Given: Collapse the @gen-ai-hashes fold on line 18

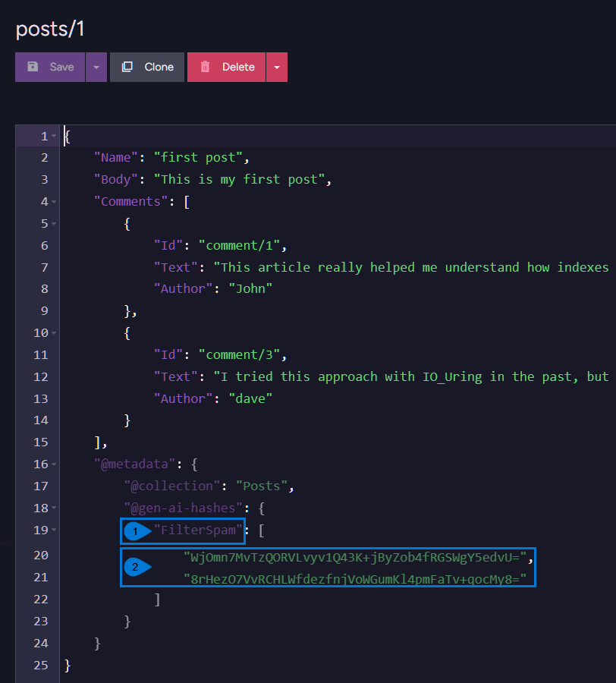Looking at the screenshot, I should coord(54,508).
